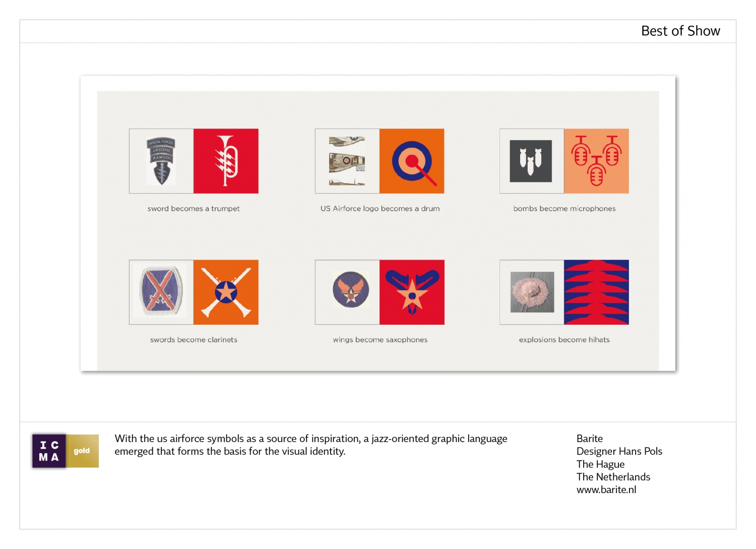Screen dimensions: 756x549
Task: Visit the www.barite.nl link
Action: (x=606, y=490)
